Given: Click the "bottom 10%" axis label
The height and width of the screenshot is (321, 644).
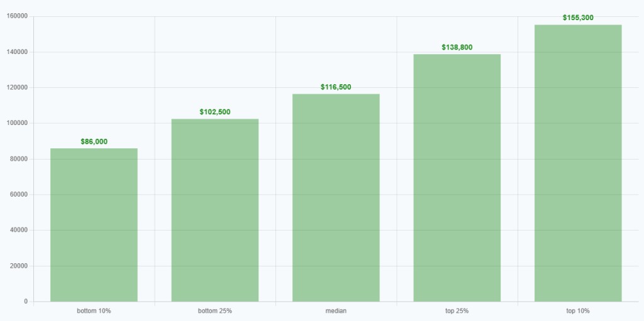Looking at the screenshot, I should [x=94, y=311].
